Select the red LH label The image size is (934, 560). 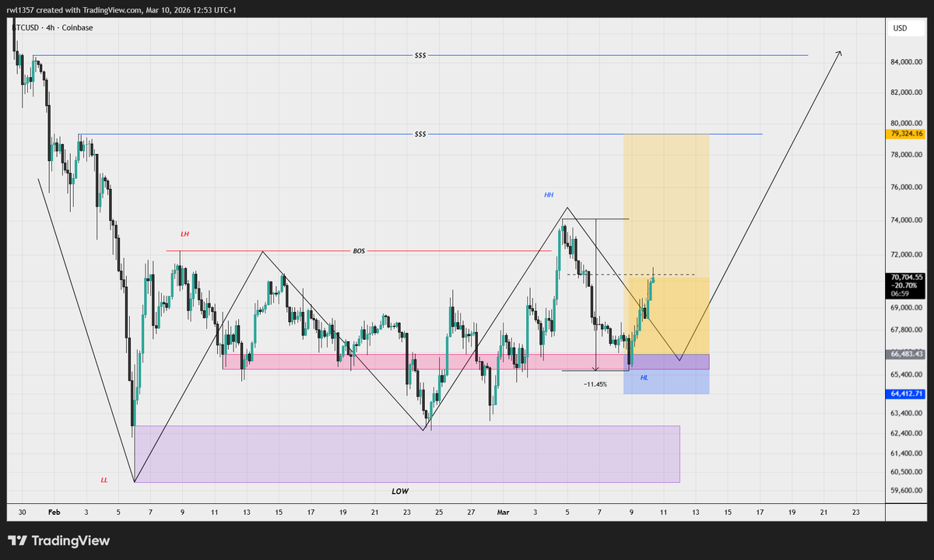click(184, 233)
